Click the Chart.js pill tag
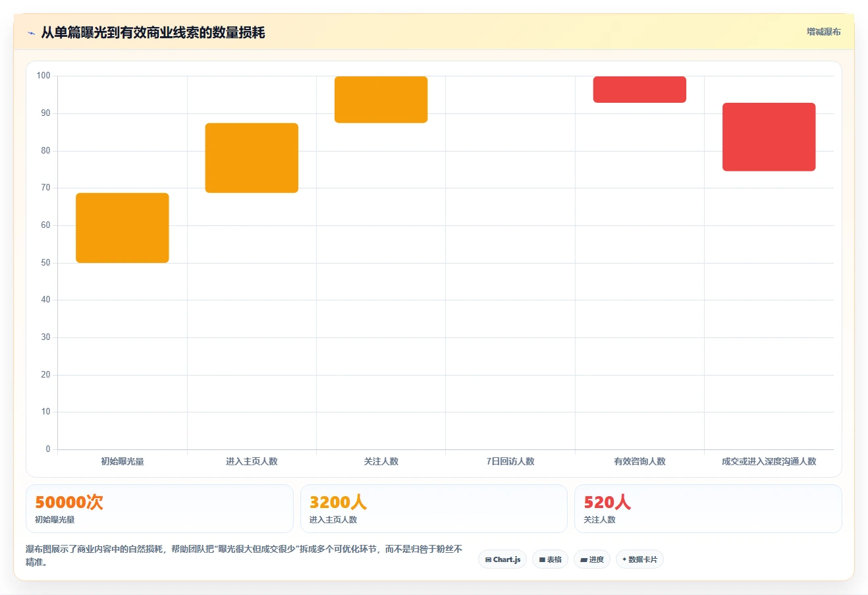 point(502,559)
